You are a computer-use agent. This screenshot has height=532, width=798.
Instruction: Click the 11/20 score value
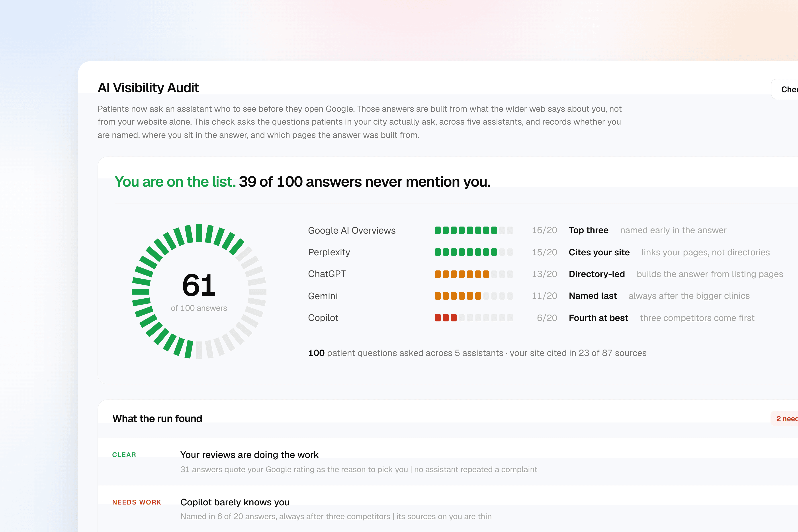pos(544,296)
